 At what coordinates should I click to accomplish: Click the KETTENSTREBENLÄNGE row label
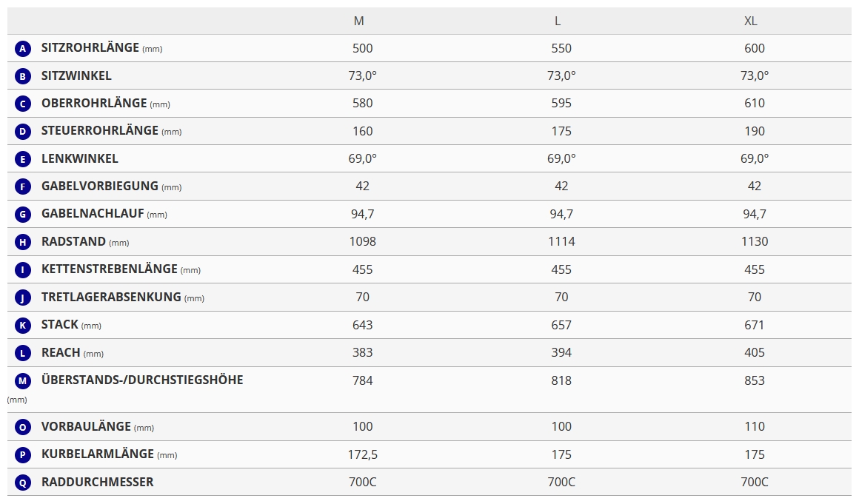[110, 269]
